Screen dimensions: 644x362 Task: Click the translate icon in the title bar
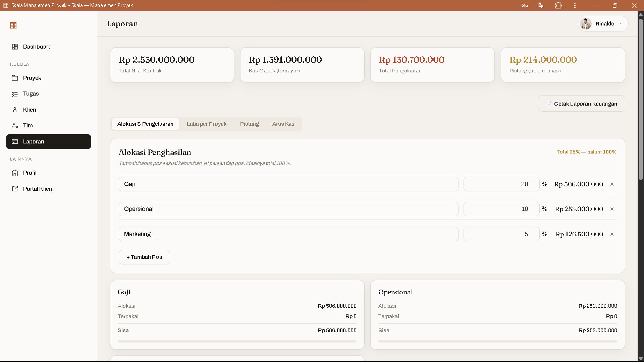(541, 5)
